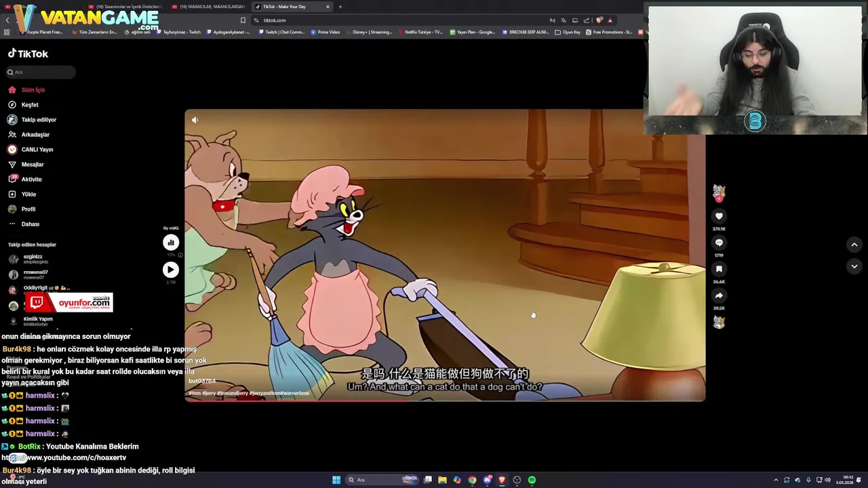The width and height of the screenshot is (868, 488).
Task: Open followed account ezginizz
Action: [x=28, y=259]
